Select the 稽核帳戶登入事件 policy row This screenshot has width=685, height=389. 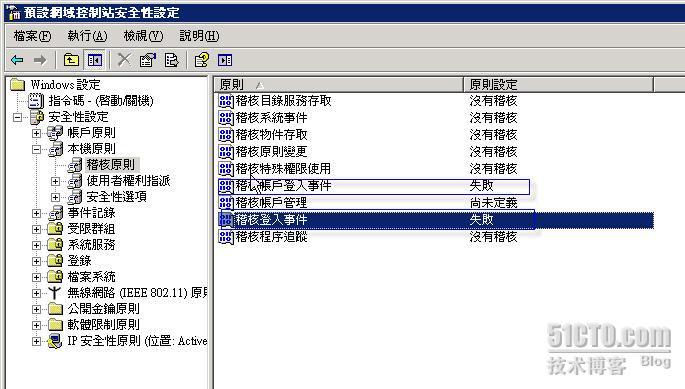click(x=374, y=186)
